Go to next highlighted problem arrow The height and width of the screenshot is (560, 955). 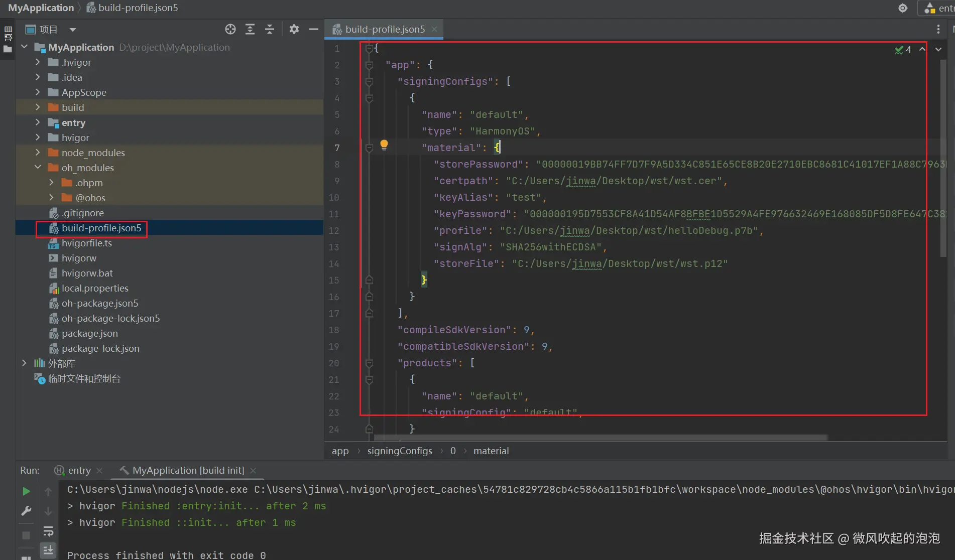[x=938, y=49]
